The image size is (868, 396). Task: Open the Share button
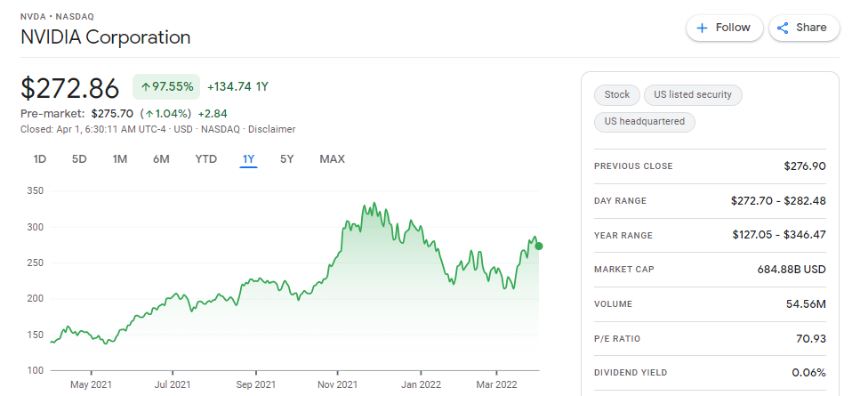point(804,28)
